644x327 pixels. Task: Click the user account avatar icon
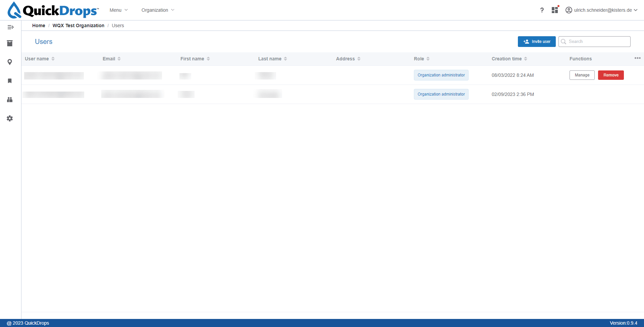point(569,10)
